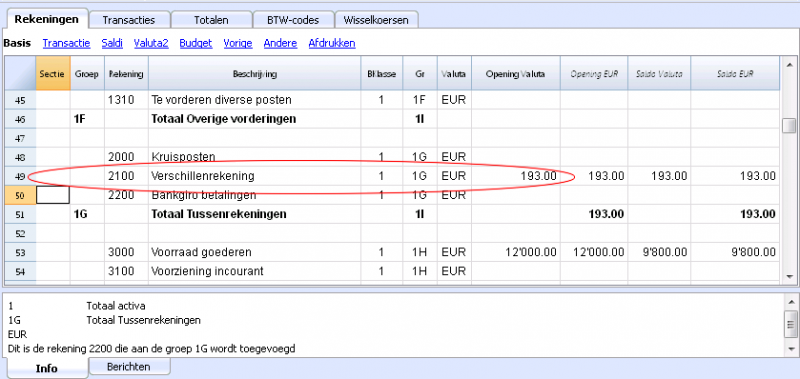Open the Berichten tab at bottom
800x379 pixels.
click(129, 366)
